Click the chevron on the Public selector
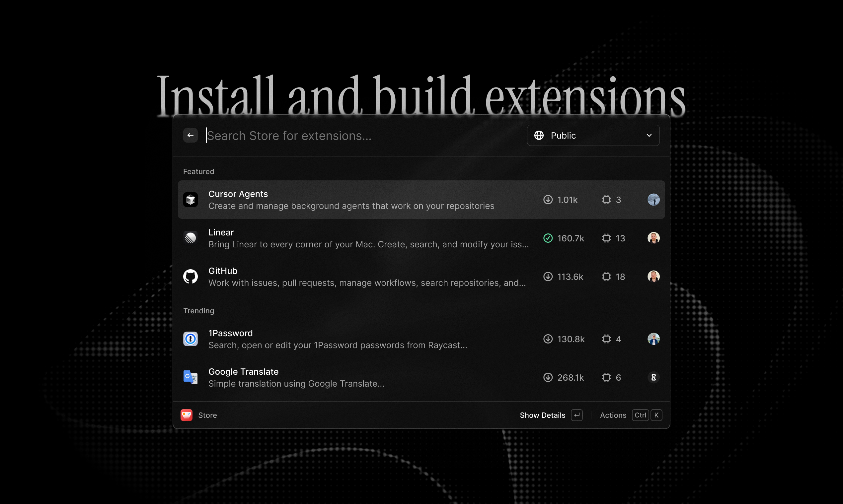The height and width of the screenshot is (504, 843). click(649, 135)
